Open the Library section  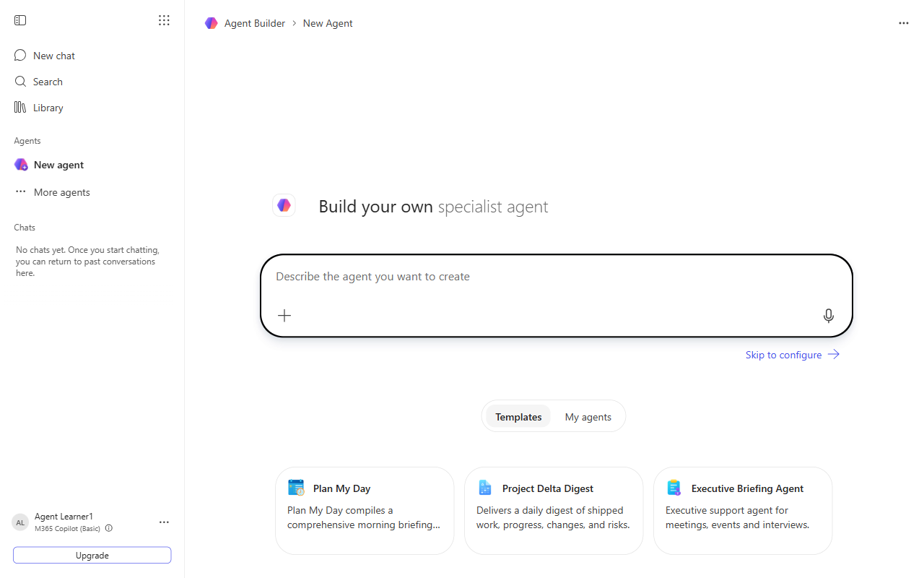click(92, 108)
